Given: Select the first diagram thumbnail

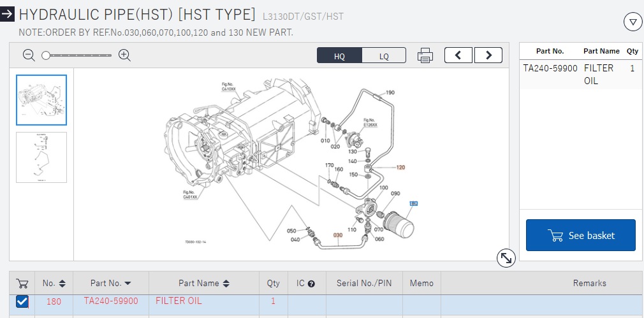Looking at the screenshot, I should [41, 100].
